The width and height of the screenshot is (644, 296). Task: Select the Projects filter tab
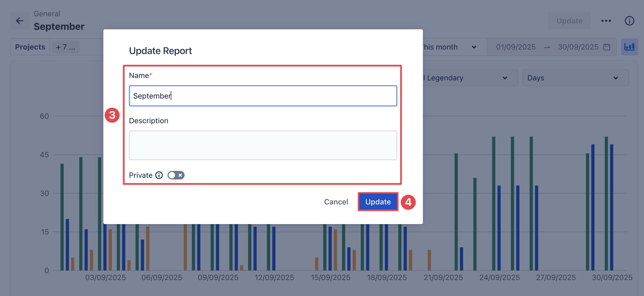coord(30,47)
